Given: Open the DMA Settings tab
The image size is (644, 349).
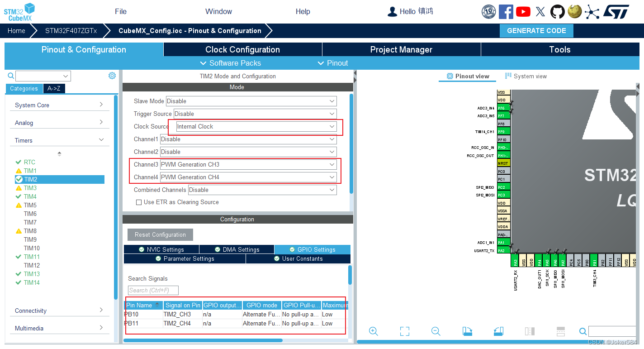Looking at the screenshot, I should [237, 249].
